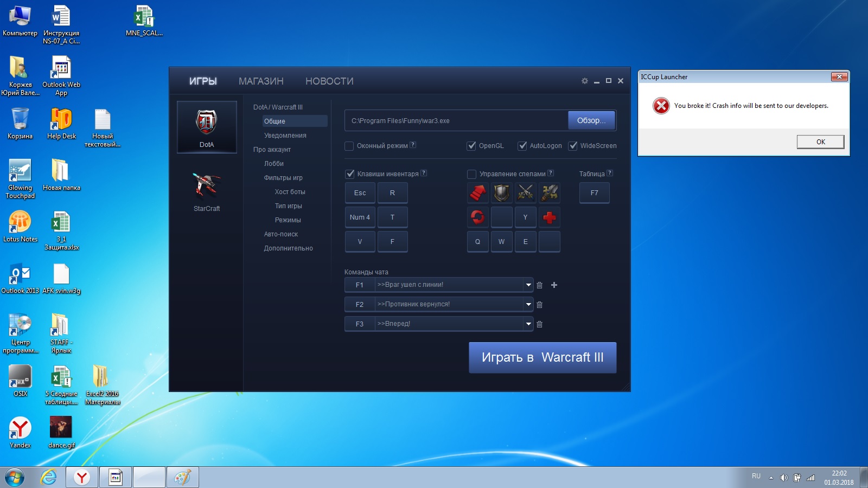This screenshot has width=868, height=488.
Task: Click RU language indicator in taskbar
Action: [756, 476]
